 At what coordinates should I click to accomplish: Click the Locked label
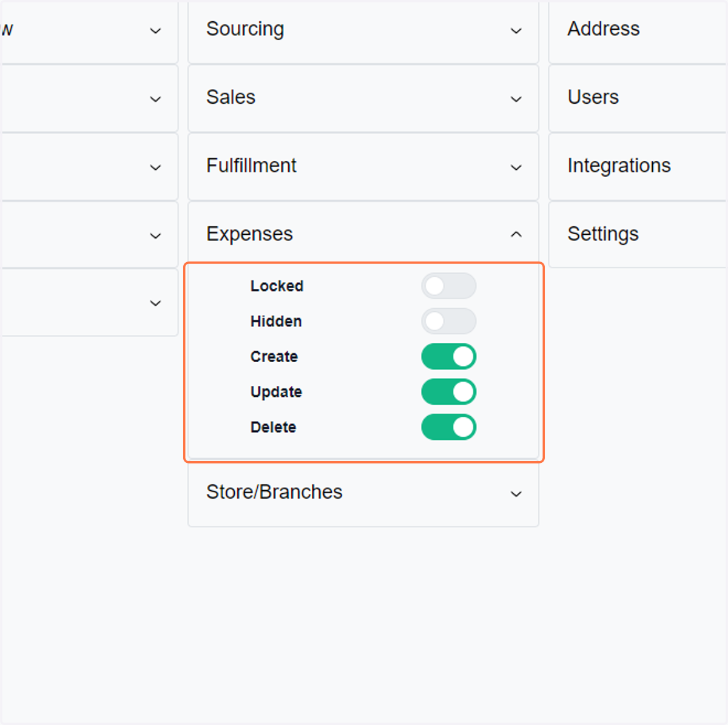pyautogui.click(x=277, y=286)
